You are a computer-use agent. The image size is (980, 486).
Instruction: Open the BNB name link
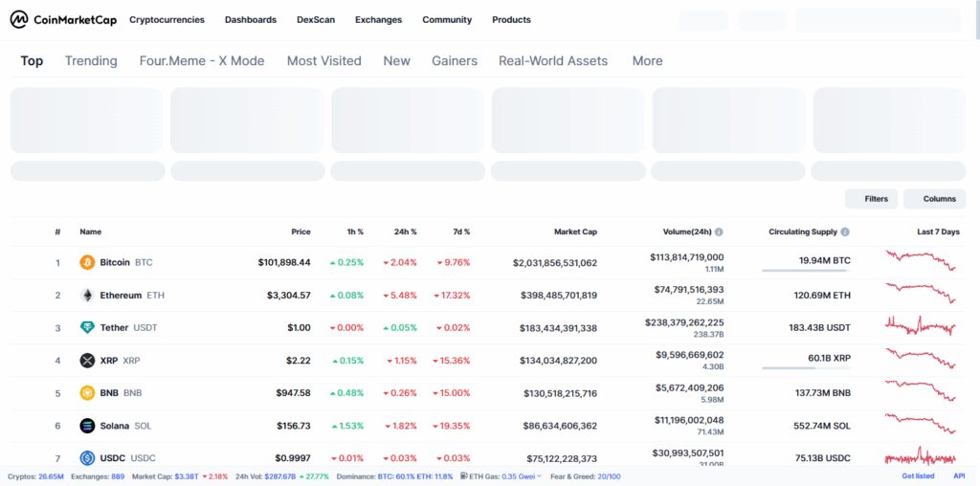pos(122,393)
